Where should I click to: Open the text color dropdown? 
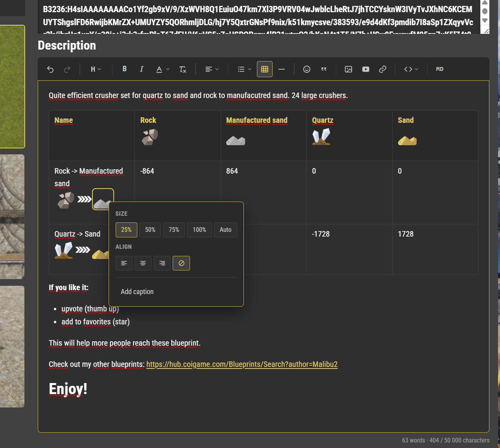tap(162, 69)
